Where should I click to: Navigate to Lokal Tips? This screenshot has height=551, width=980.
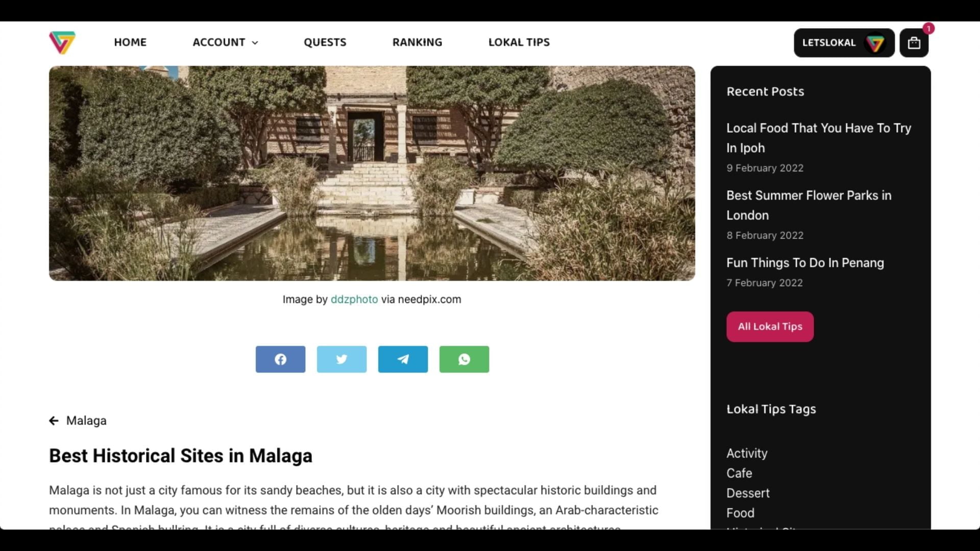point(519,42)
